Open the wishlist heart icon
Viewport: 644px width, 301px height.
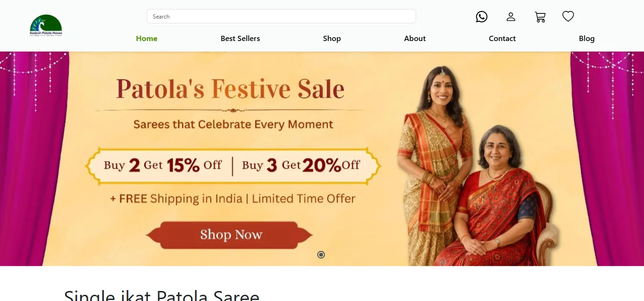coord(568,17)
